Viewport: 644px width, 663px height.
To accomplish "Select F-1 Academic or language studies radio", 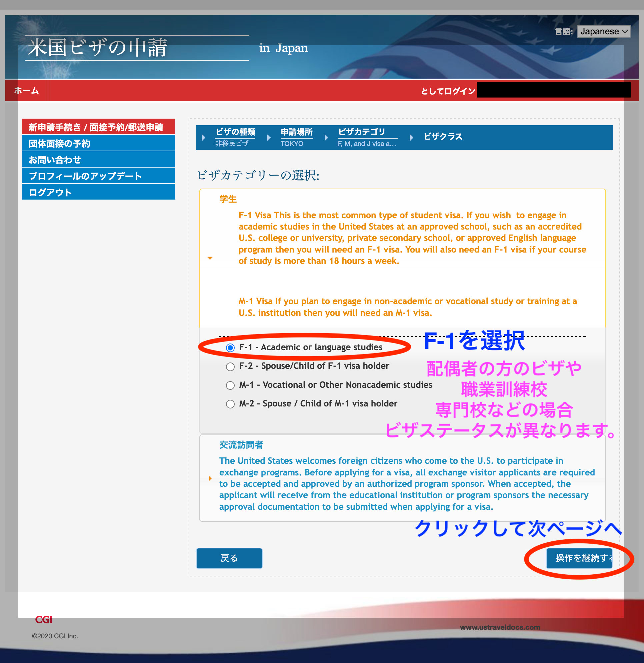I will pyautogui.click(x=230, y=348).
